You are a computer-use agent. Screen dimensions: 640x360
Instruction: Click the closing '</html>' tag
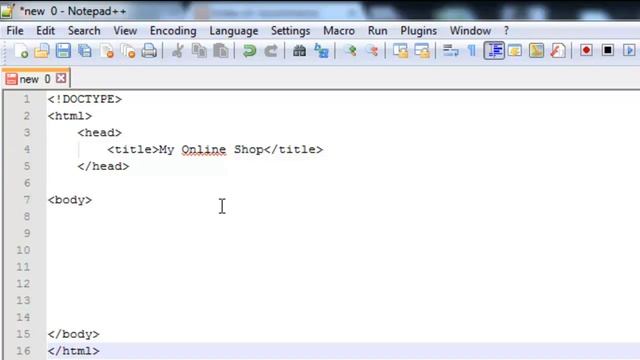(73, 351)
